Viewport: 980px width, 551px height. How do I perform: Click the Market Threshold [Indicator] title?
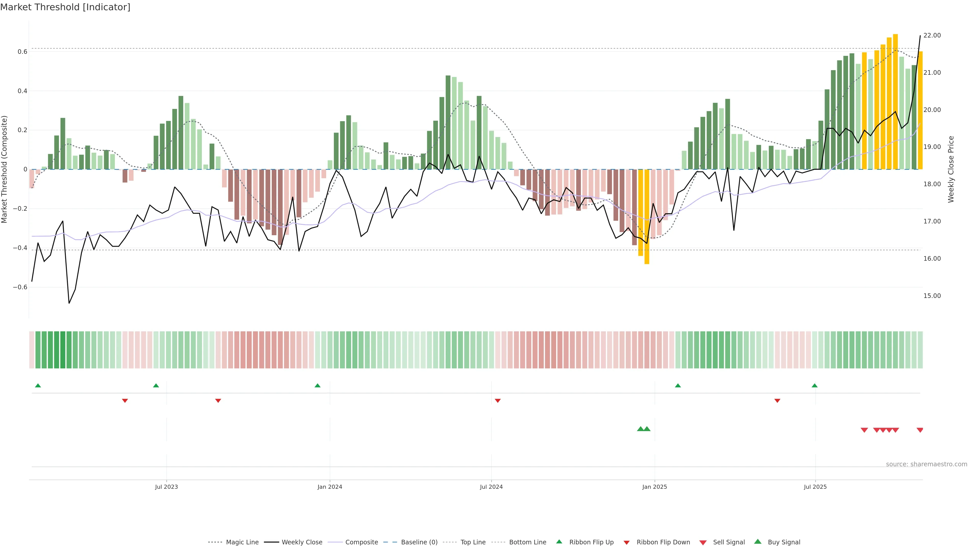point(65,7)
